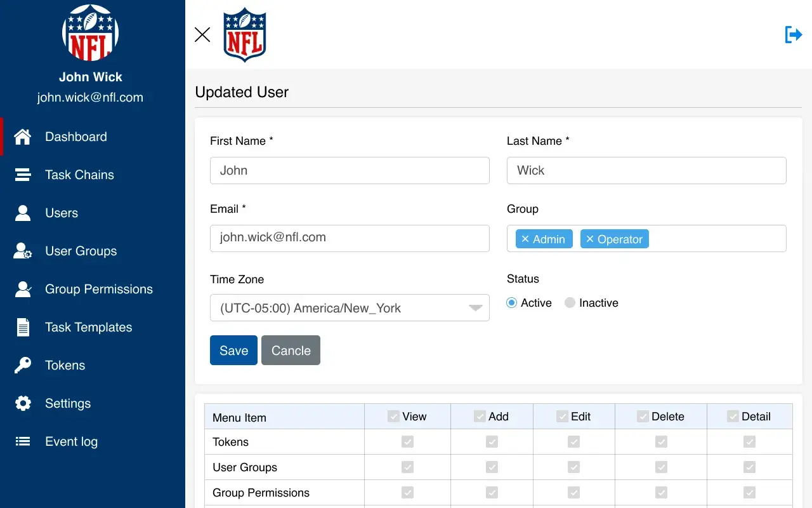
Task: Select the Inactive status radio button
Action: click(570, 303)
